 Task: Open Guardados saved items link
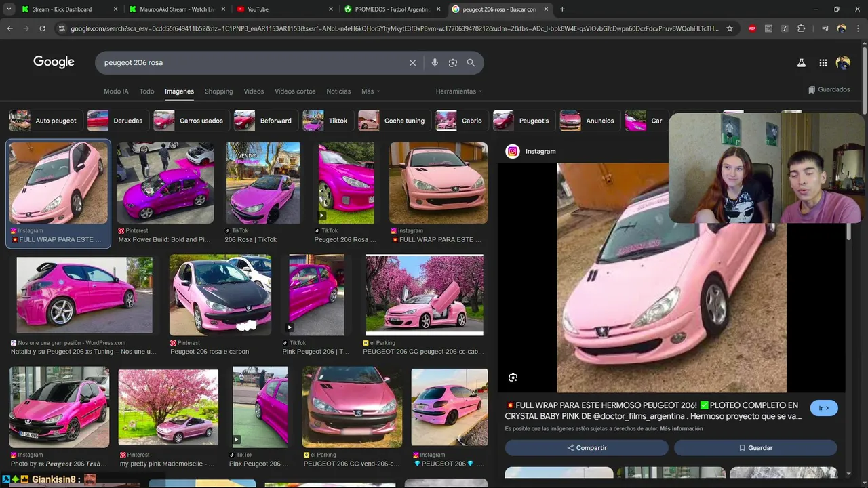click(829, 89)
